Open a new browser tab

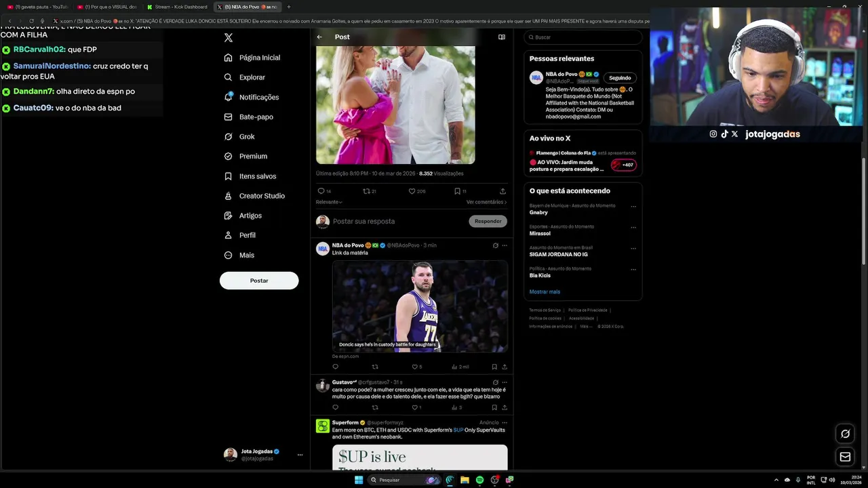click(289, 7)
